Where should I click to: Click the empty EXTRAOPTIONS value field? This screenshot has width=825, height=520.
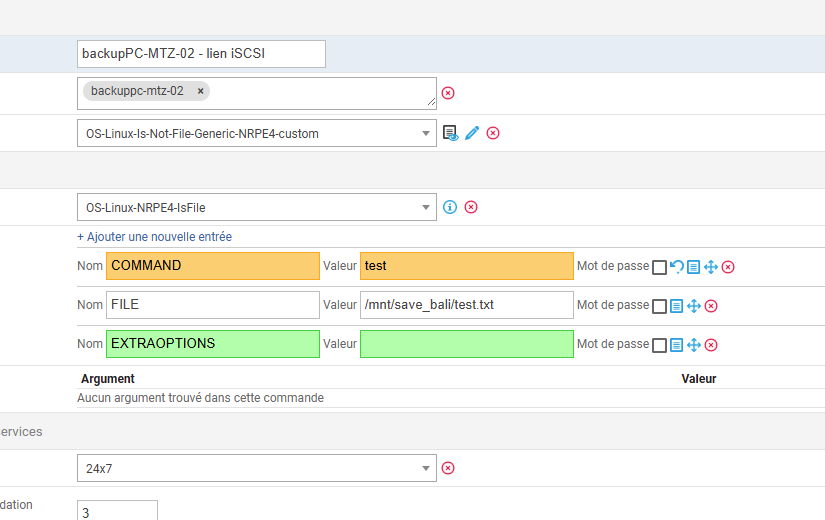click(x=467, y=344)
